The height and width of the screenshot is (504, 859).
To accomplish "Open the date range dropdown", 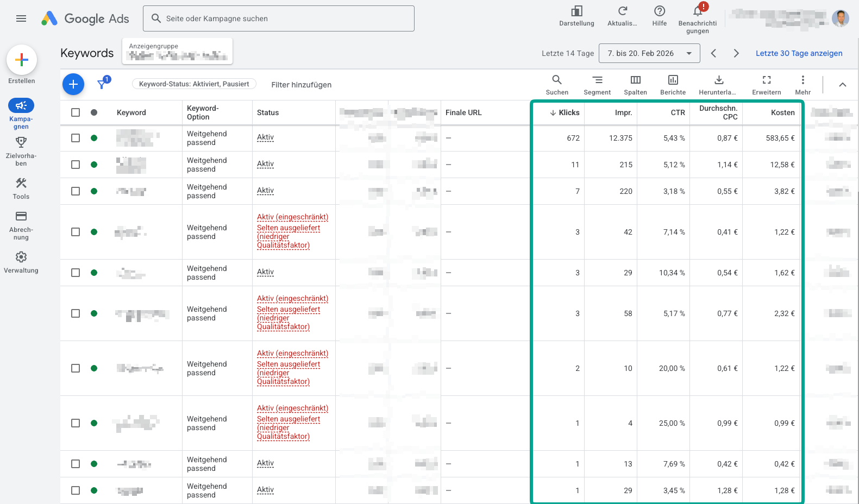I will (x=649, y=53).
